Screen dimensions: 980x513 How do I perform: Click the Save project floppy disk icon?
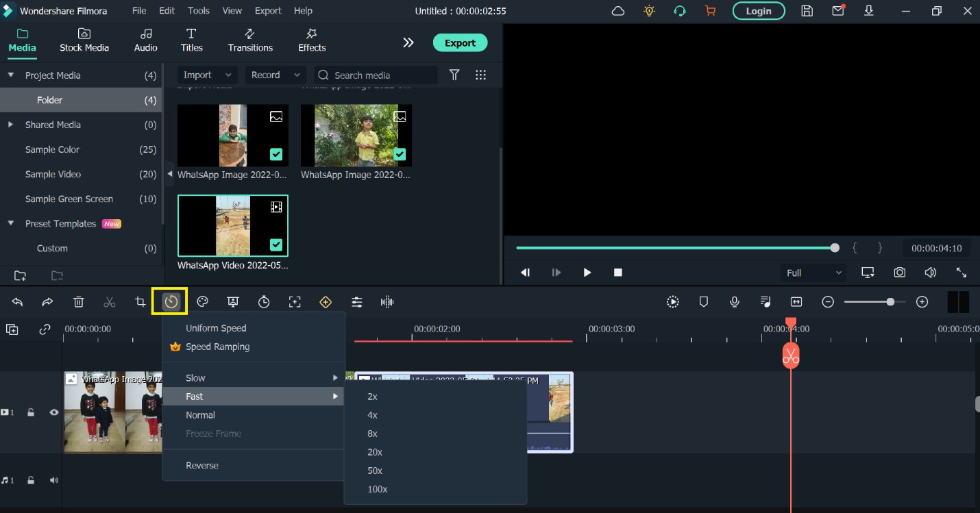click(807, 11)
